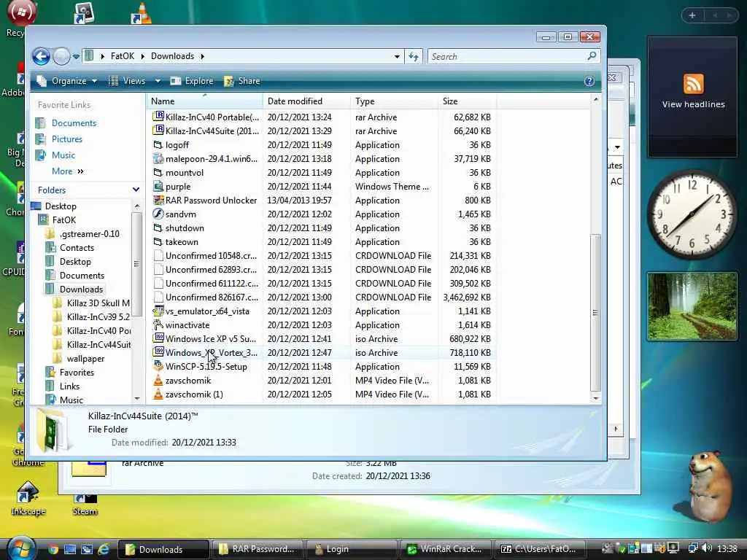747x560 pixels.
Task: Open Documents in Favorite Links
Action: pyautogui.click(x=74, y=122)
